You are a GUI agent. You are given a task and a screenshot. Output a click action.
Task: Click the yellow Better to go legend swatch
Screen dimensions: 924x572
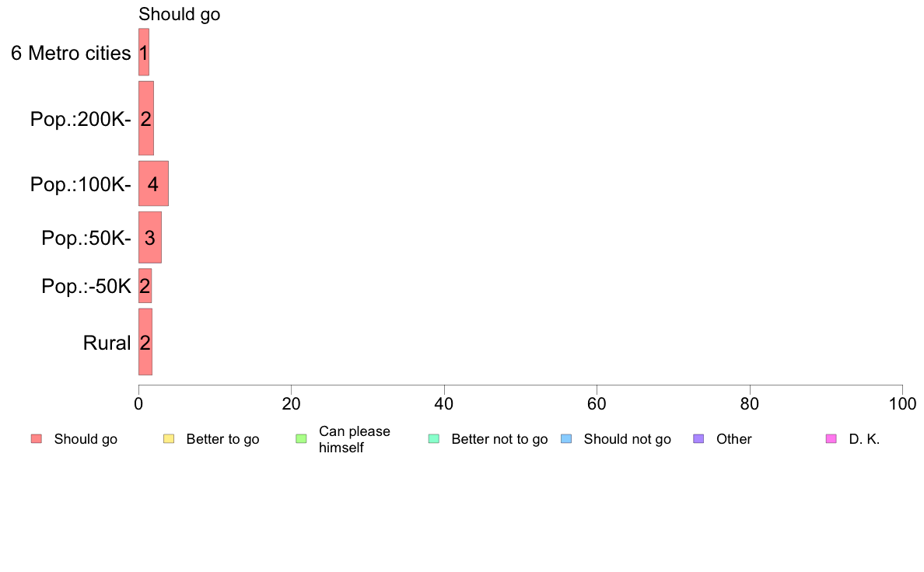click(x=169, y=439)
